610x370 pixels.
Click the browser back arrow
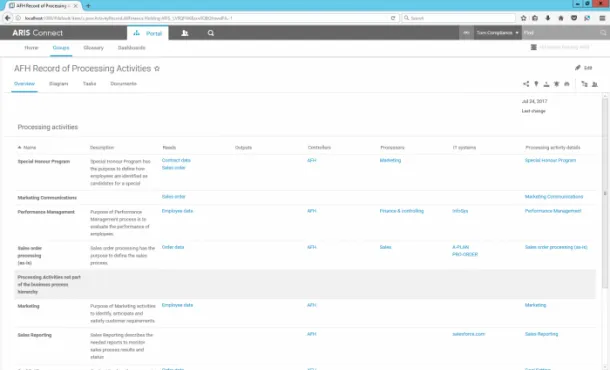click(7, 18)
